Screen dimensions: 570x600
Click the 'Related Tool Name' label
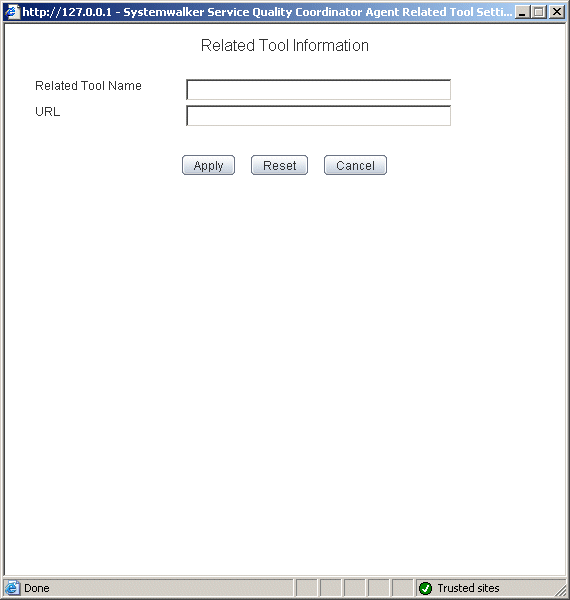pos(88,86)
